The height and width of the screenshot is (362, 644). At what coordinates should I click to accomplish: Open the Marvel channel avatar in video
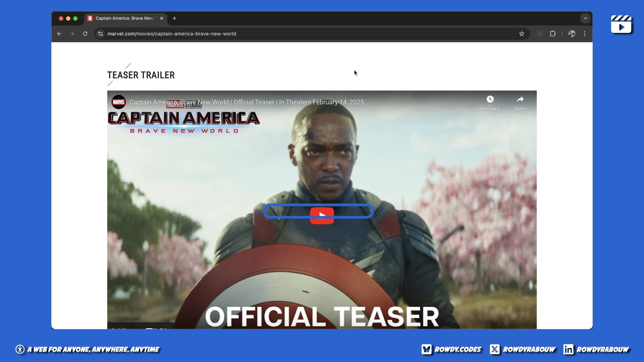tap(118, 102)
